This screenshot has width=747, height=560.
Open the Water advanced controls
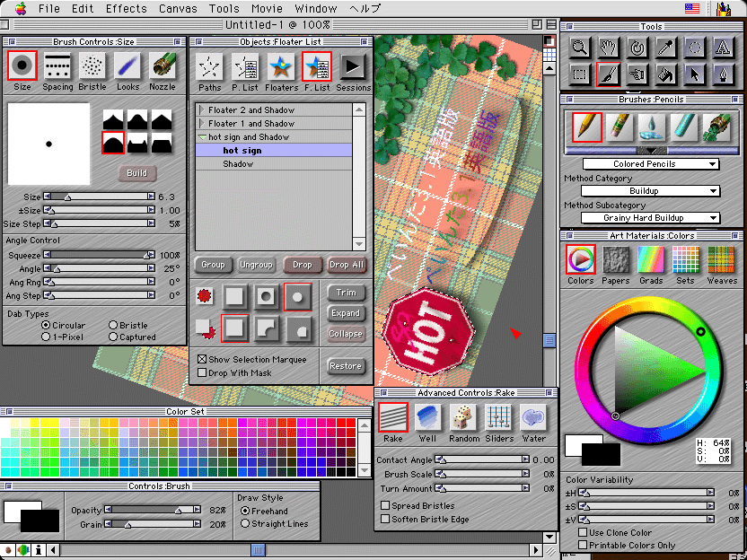click(x=533, y=423)
